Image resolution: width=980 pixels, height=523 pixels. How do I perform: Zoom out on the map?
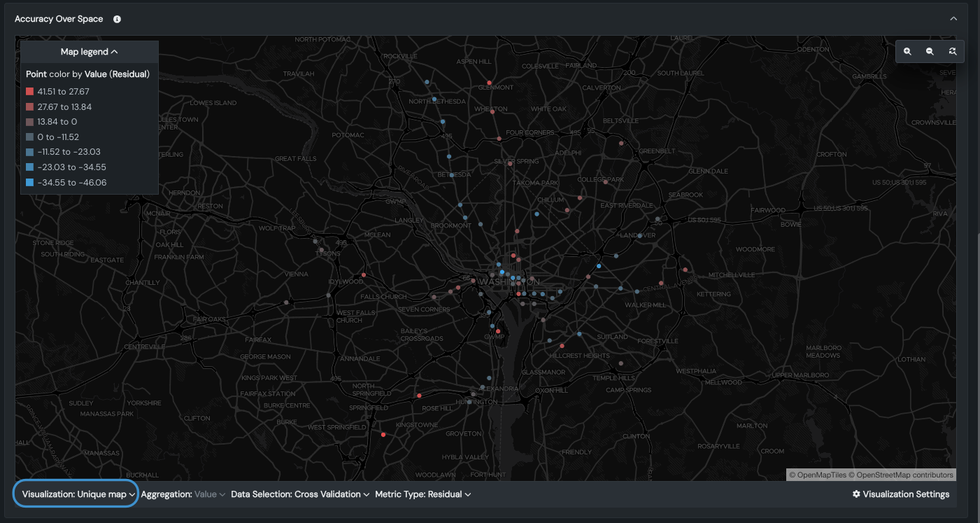(x=930, y=52)
